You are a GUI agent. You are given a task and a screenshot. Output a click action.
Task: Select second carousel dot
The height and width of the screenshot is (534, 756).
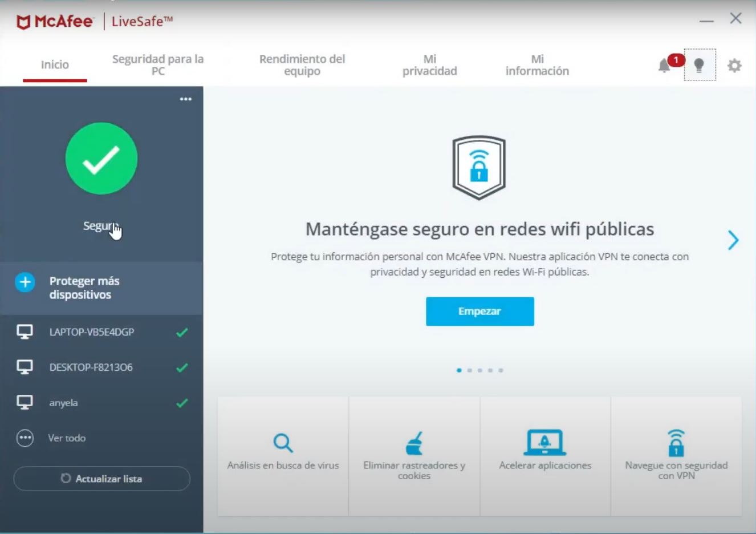point(469,370)
